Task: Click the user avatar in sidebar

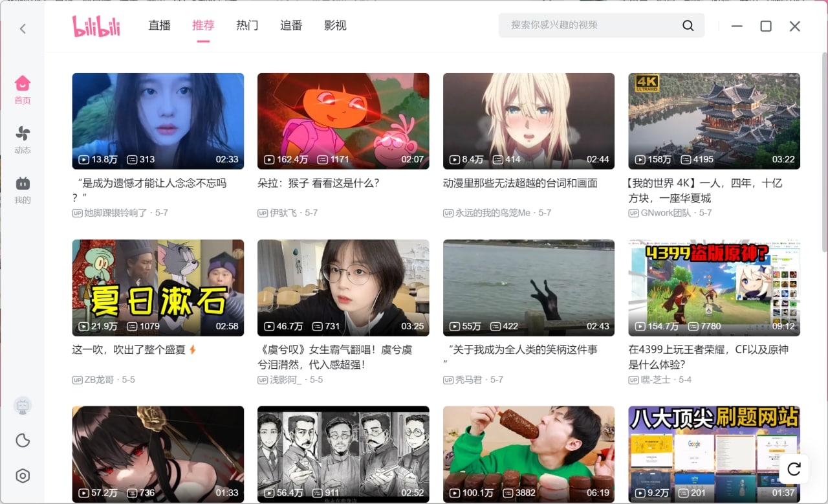Action: pos(23,406)
